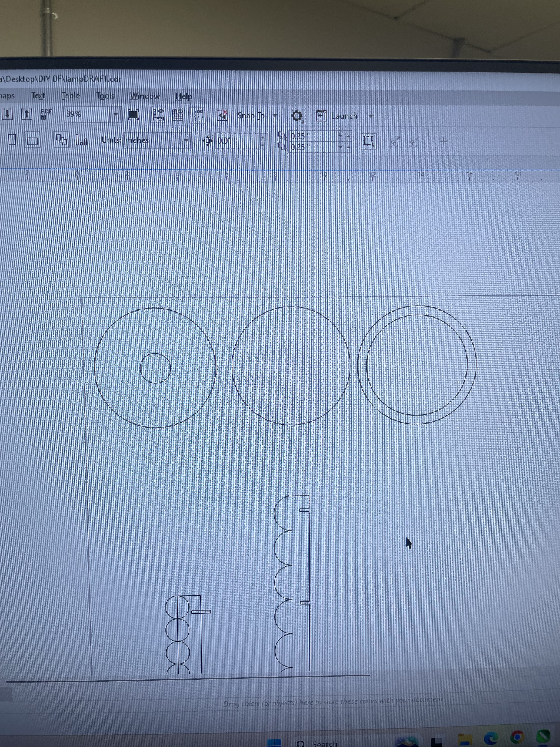Open the Units inches dropdown
Screen dimensions: 560x747
tap(186, 140)
